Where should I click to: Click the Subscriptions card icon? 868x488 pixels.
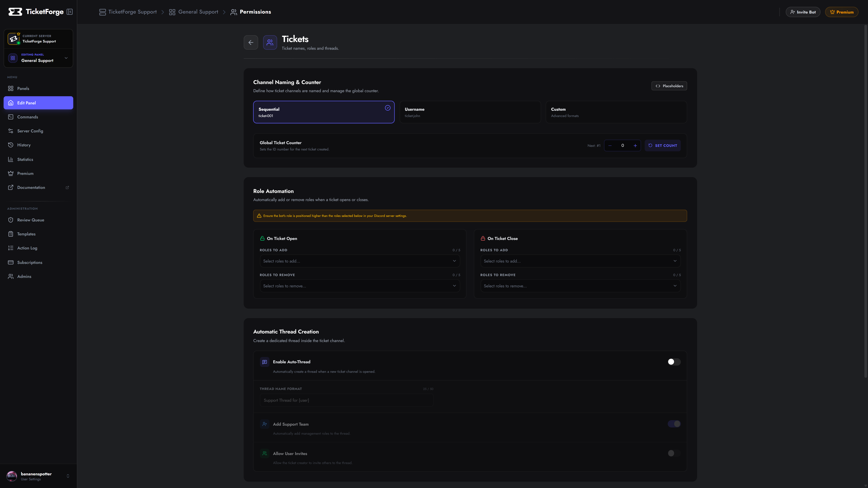coord(11,262)
